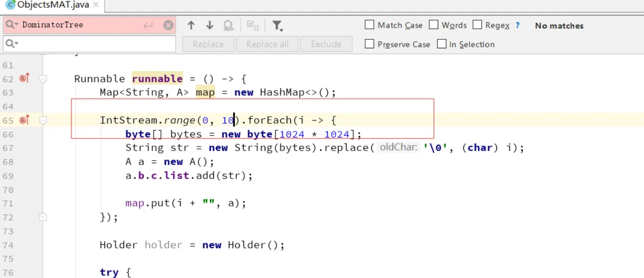Click add selection for next occurrence icon
This screenshot has width=644, height=278.
253,25
